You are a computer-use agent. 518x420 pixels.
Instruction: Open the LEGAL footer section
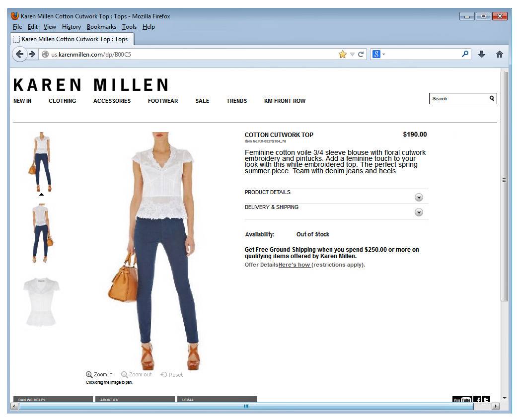[x=217, y=400]
